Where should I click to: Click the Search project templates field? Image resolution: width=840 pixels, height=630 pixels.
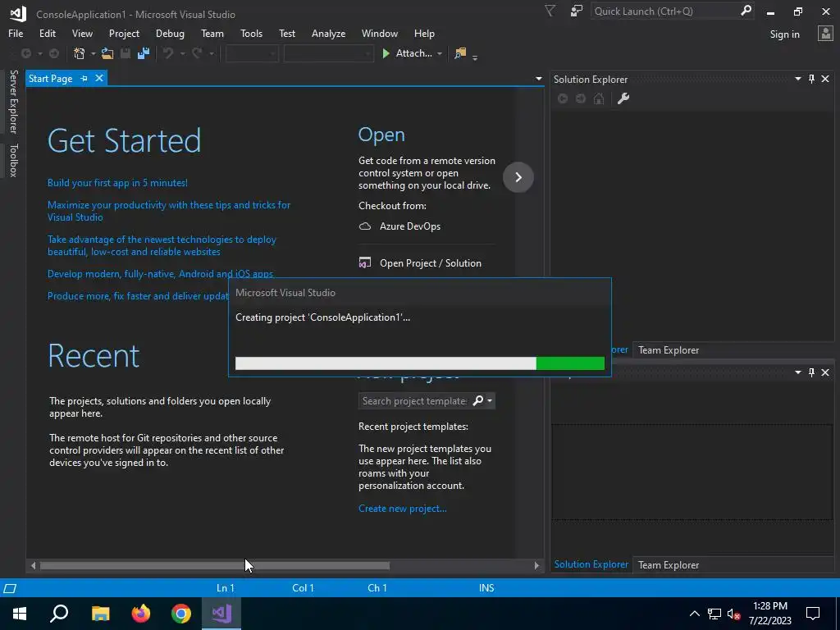414,400
